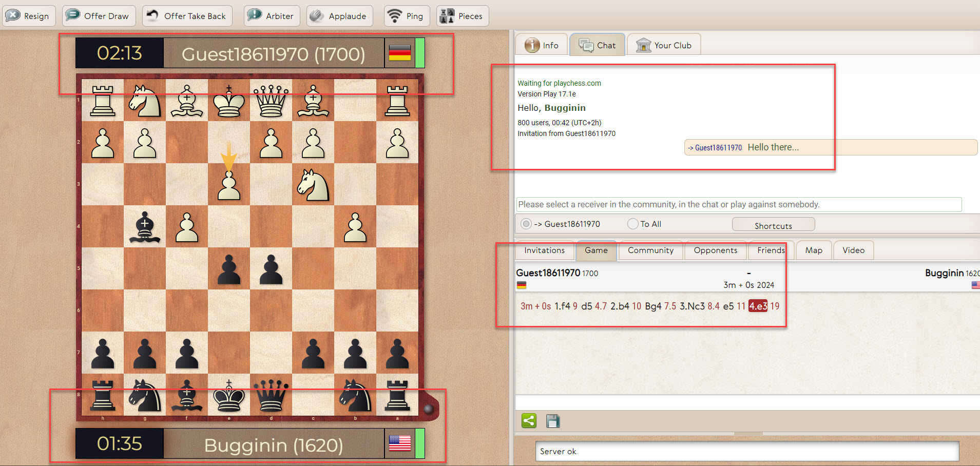Select the To All radio button

(633, 224)
